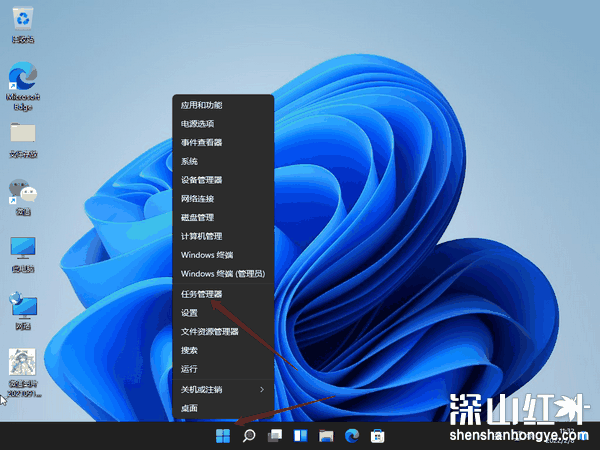
Task: Open Windows 终端 from the menu
Action: 223,255
